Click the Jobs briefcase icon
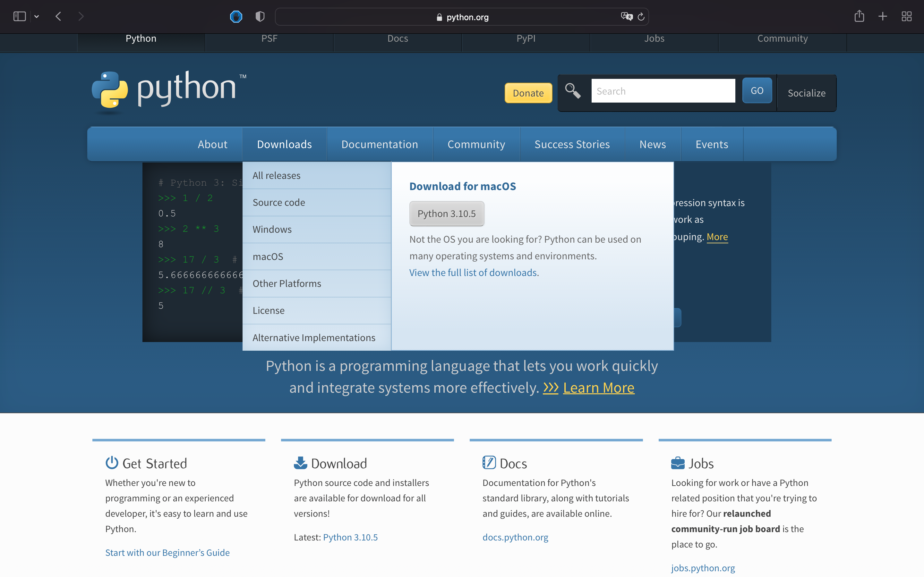The width and height of the screenshot is (924, 577). tap(677, 462)
